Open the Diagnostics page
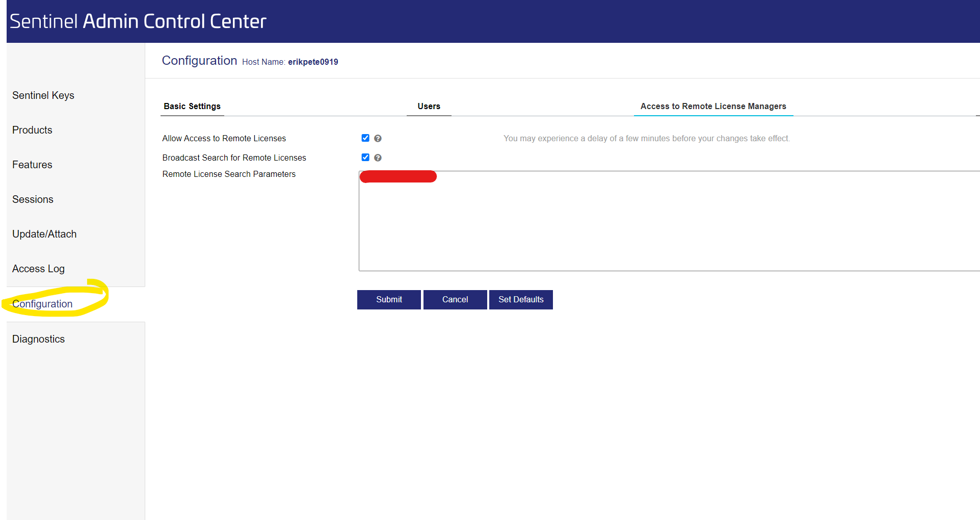This screenshot has height=520, width=980. 38,339
